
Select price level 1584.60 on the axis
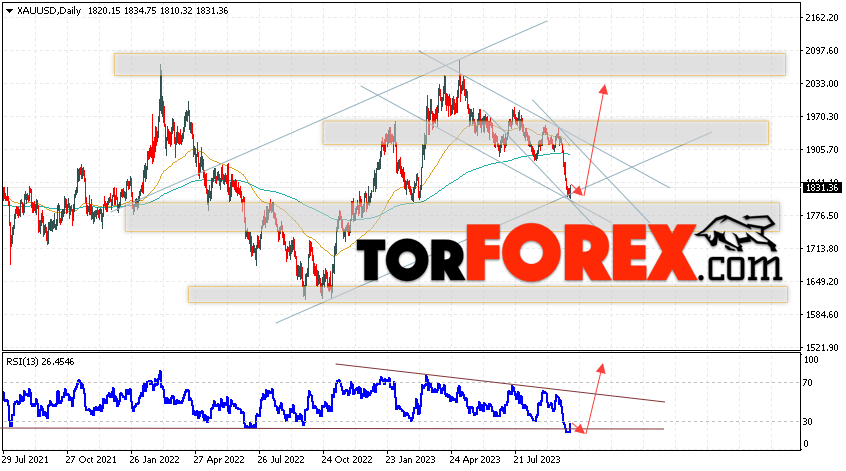pos(822,315)
